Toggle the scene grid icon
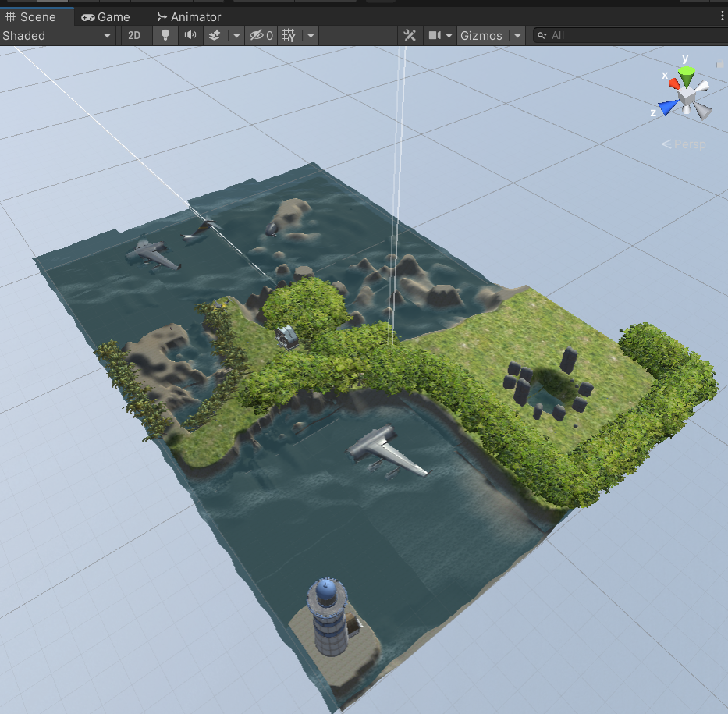Image resolution: width=728 pixels, height=714 pixels. [x=289, y=36]
